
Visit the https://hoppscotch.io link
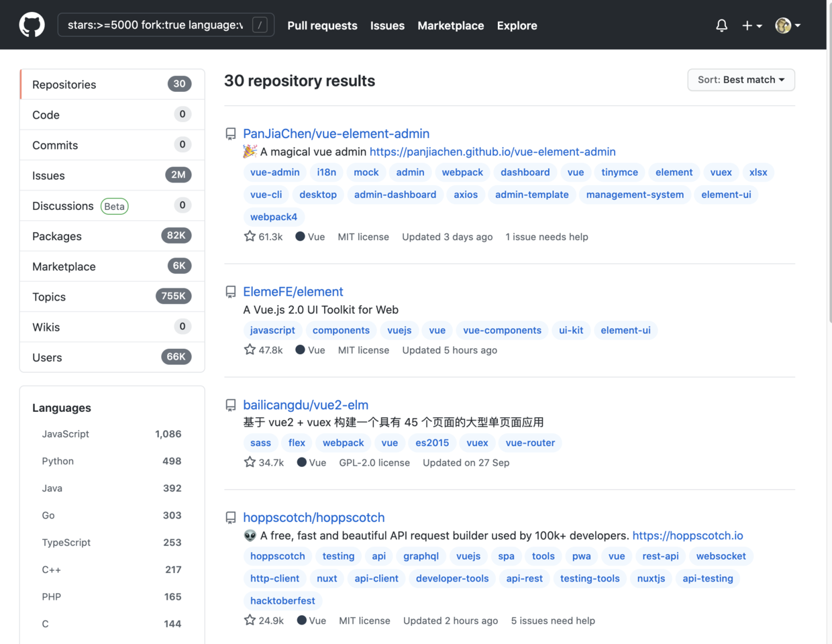click(x=688, y=535)
